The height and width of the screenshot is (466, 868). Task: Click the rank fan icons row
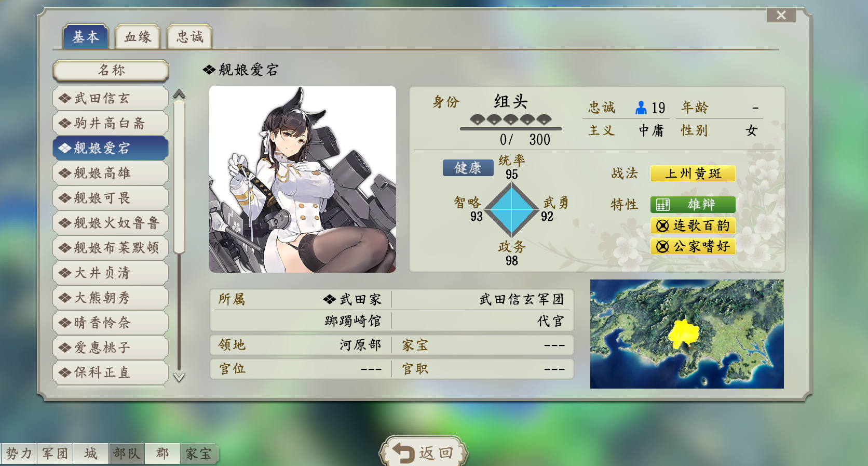pos(511,119)
